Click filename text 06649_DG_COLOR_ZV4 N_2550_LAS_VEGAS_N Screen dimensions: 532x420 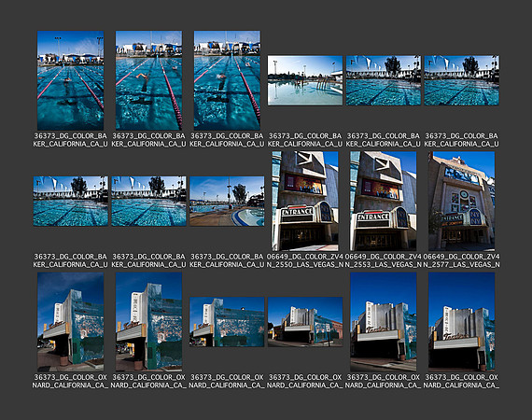(x=305, y=260)
